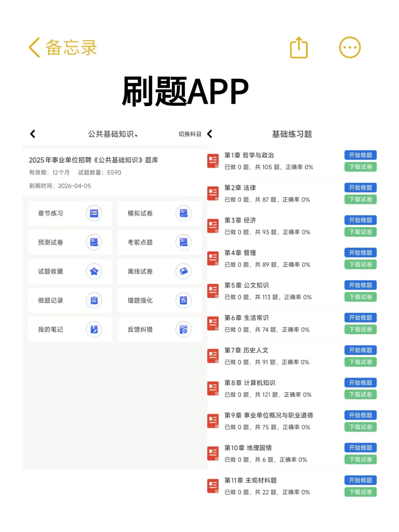Tap the ellipsis more-options icon
The width and height of the screenshot is (399, 532).
(x=349, y=47)
